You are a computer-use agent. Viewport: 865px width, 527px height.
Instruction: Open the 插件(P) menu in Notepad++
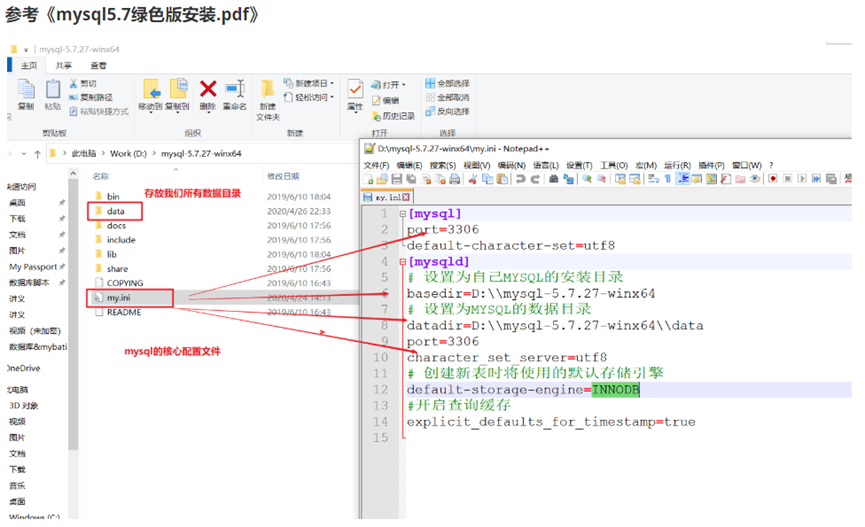click(x=711, y=165)
